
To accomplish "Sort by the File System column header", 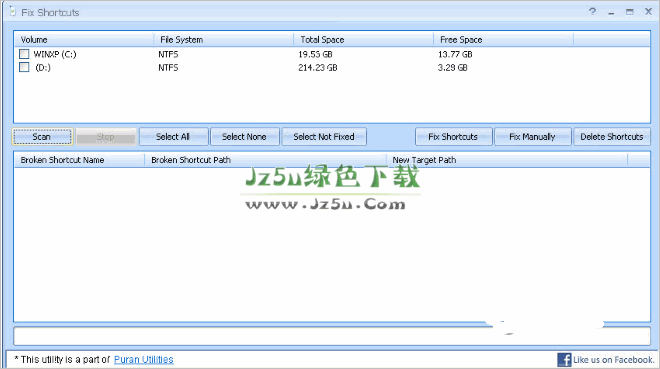I will pos(224,40).
